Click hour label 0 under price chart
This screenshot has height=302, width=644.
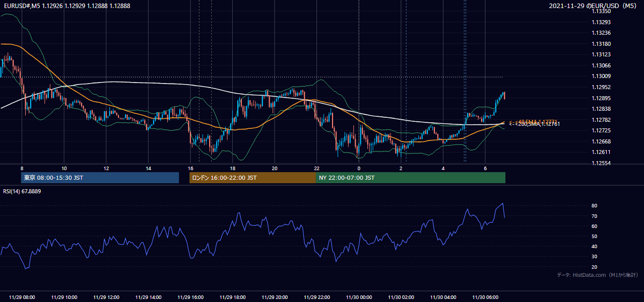[x=359, y=168]
